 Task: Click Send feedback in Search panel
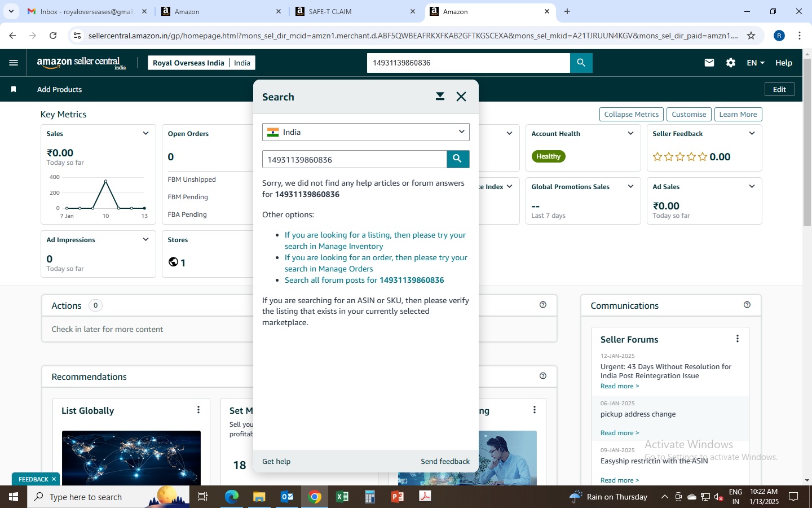445,461
